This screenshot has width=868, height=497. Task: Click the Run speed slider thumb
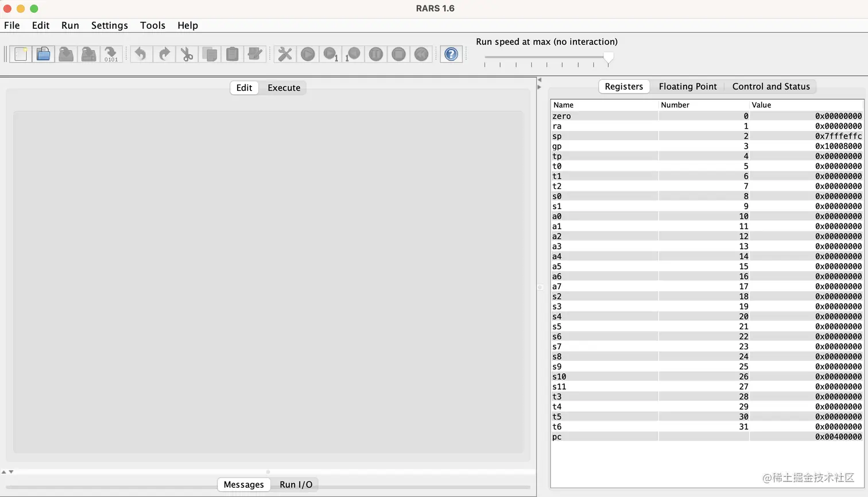point(609,57)
